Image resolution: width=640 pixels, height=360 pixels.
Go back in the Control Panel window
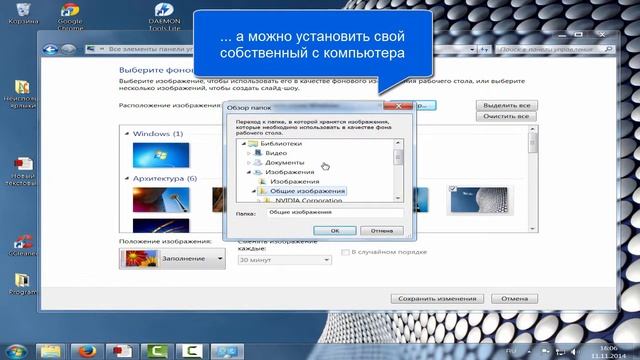(50, 49)
